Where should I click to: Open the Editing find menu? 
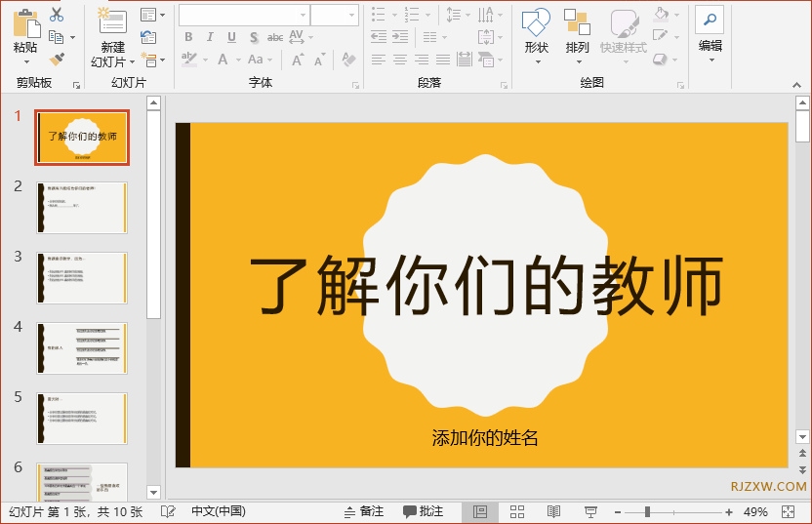point(710,34)
